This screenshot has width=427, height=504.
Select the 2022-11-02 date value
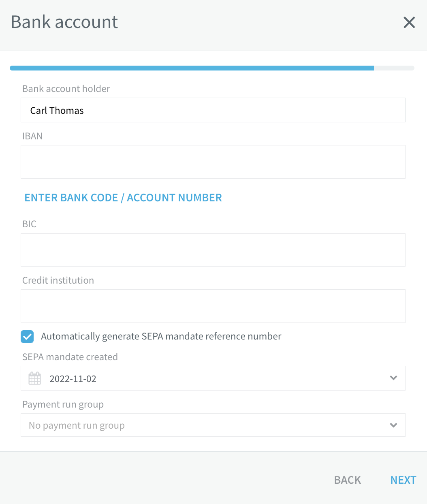coord(73,379)
